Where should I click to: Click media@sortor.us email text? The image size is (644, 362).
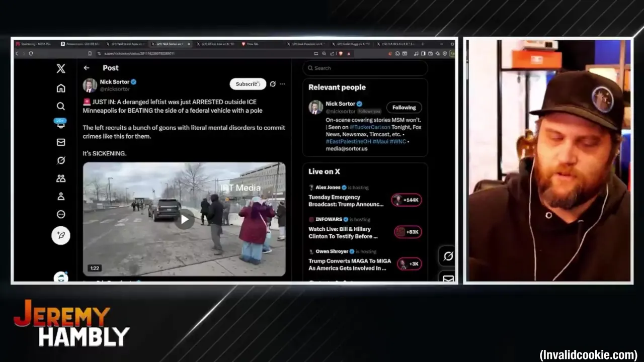click(x=347, y=149)
